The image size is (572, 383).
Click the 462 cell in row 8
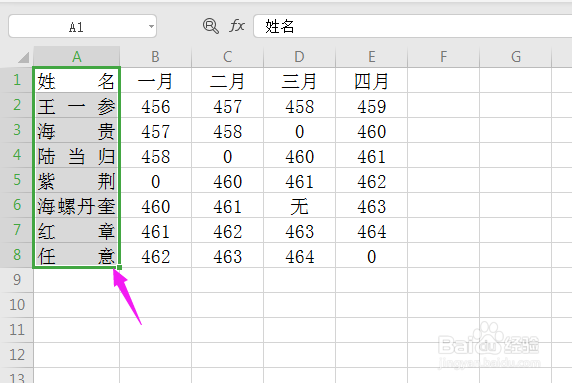tap(155, 255)
